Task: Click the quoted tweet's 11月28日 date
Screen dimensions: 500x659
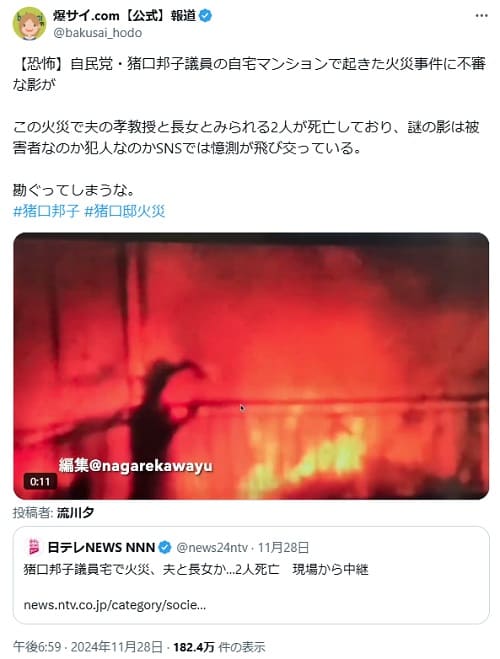Action: tap(284, 547)
